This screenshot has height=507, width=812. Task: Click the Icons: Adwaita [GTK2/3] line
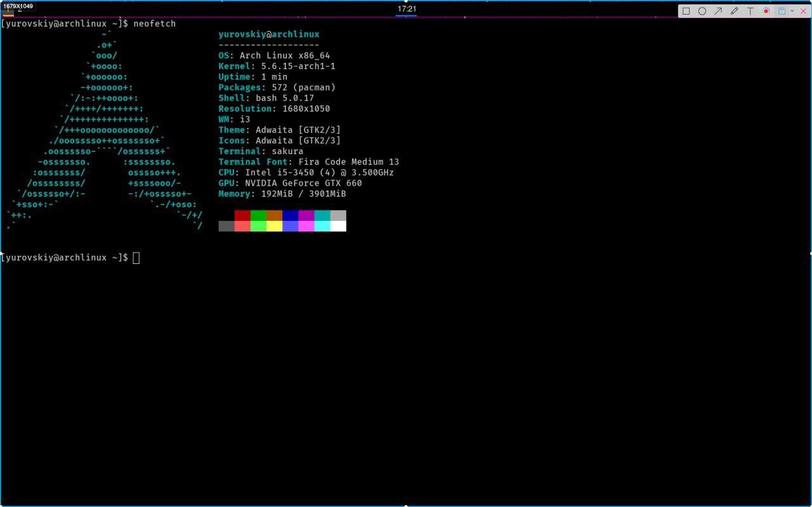(x=280, y=141)
